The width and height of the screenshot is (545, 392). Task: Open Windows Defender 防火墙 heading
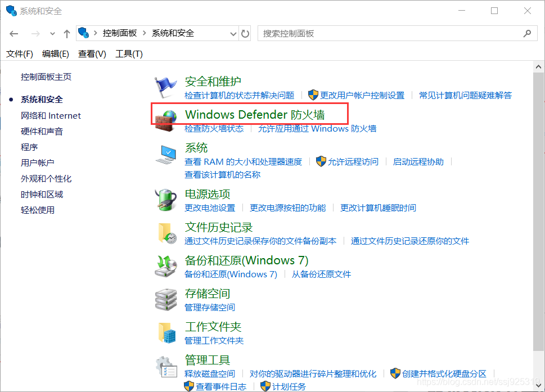[x=255, y=114]
